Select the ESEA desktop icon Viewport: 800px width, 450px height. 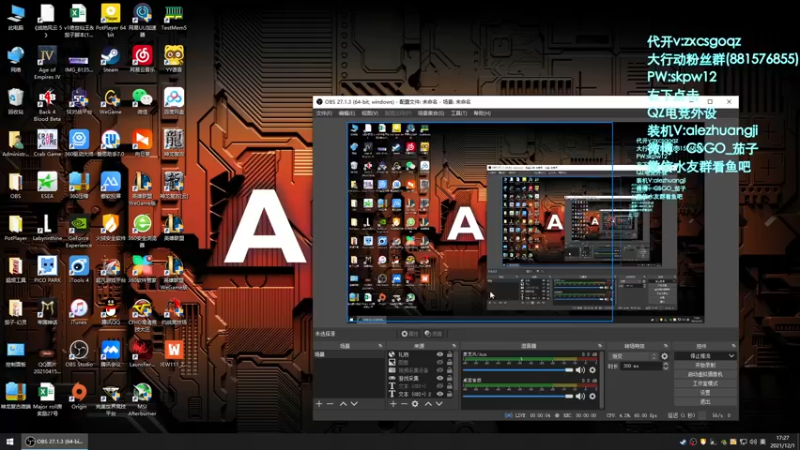[47, 186]
